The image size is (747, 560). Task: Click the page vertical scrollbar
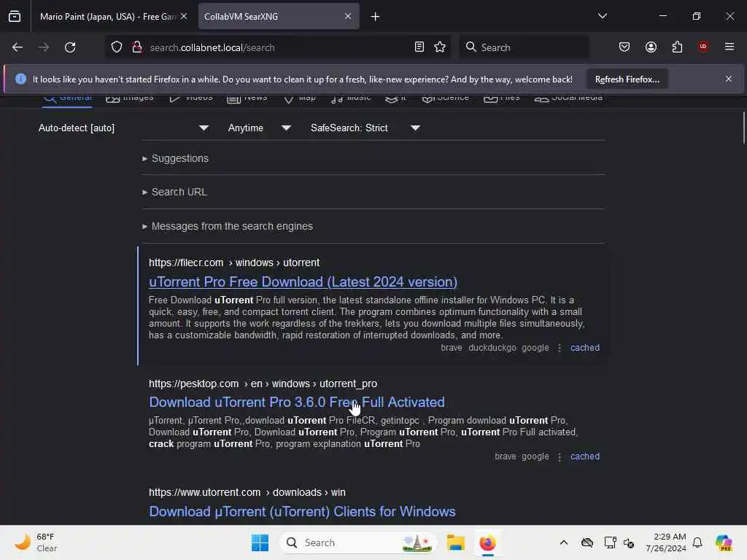click(743, 128)
